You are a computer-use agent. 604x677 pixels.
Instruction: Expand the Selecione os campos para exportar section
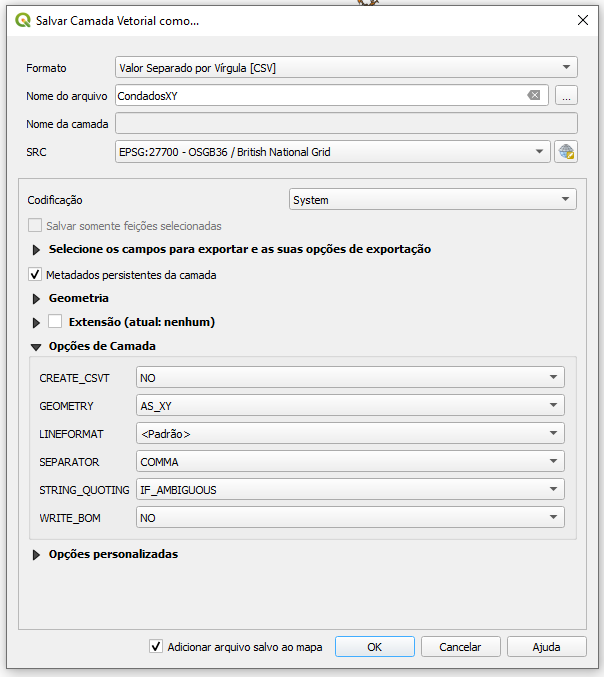pyautogui.click(x=37, y=250)
